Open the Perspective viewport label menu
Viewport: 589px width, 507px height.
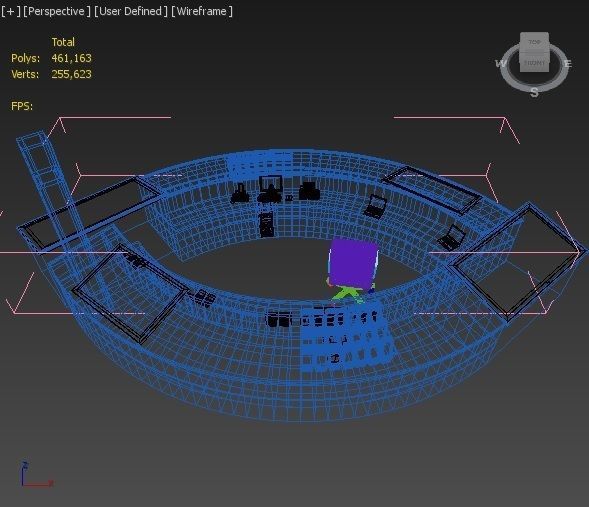point(57,11)
